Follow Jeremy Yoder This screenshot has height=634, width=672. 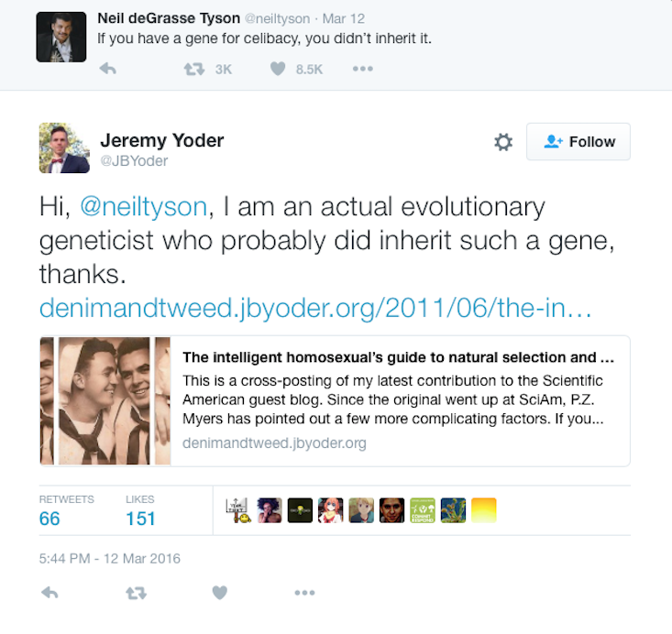(578, 142)
